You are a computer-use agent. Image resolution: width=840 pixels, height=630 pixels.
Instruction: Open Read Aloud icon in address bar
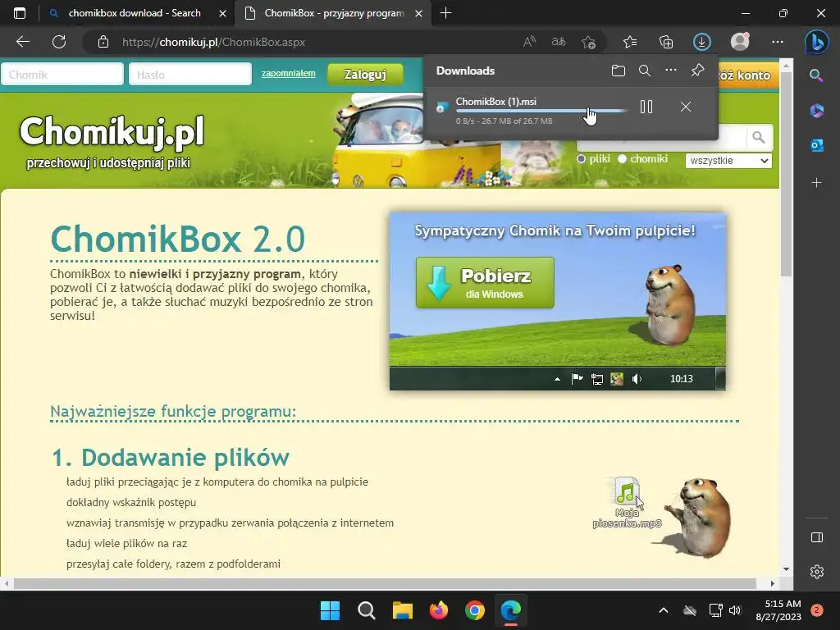coord(529,42)
